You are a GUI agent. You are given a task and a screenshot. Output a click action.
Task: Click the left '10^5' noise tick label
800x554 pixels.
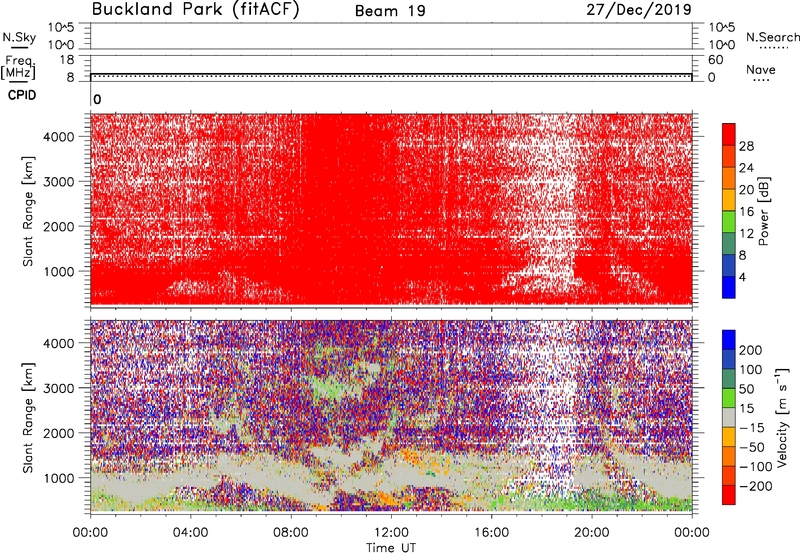coord(61,28)
